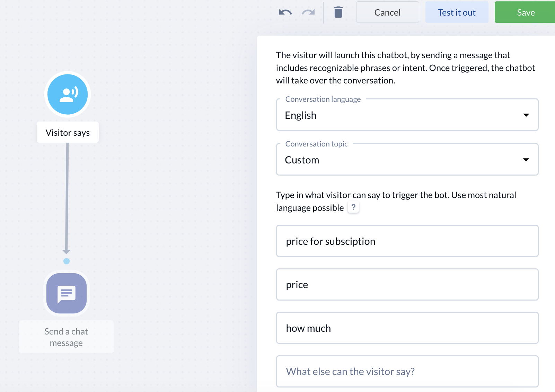The height and width of the screenshot is (392, 555).
Task: Focus the 'What else can the visitor say?' field
Action: pyautogui.click(x=407, y=371)
